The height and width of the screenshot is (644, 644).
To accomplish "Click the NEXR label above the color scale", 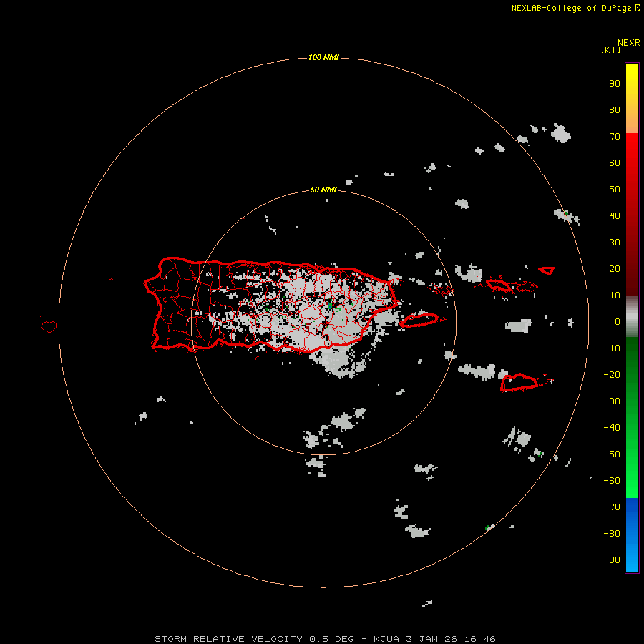I will click(629, 43).
